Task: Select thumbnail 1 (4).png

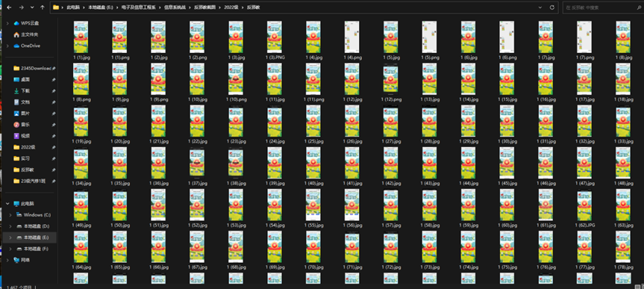Action: (x=352, y=40)
